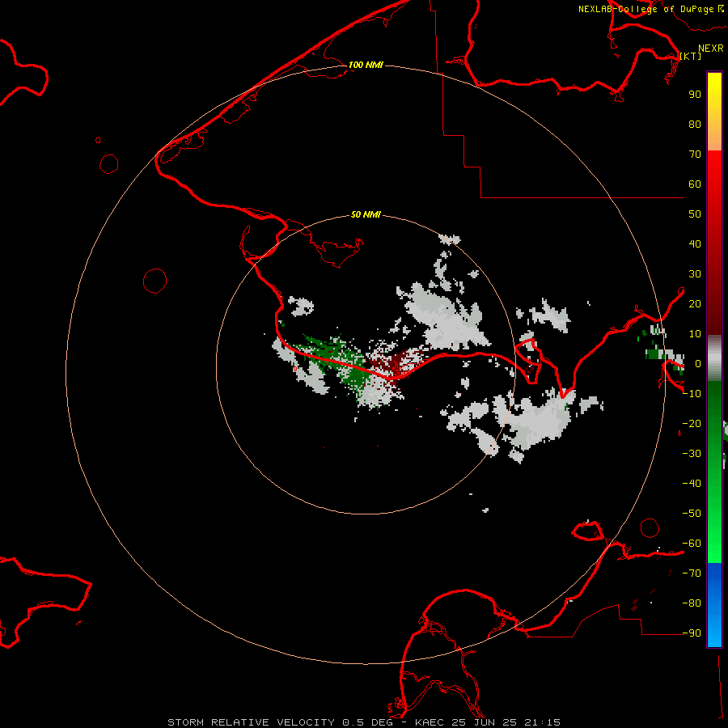The width and height of the screenshot is (728, 728).
Task: Select the -20 value on velocity scale
Action: pyautogui.click(x=692, y=423)
